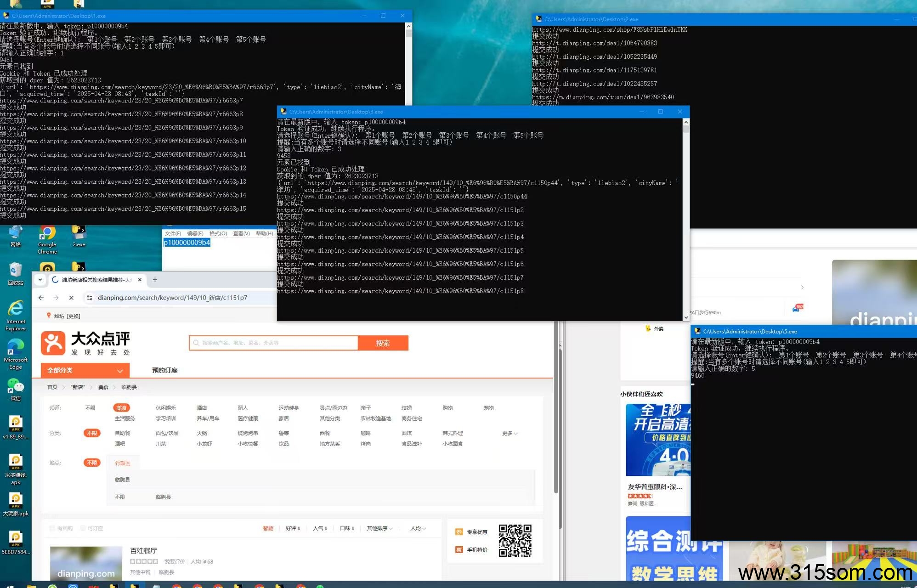Open the 人均 price dropdown
This screenshot has height=588, width=917.
pos(418,528)
